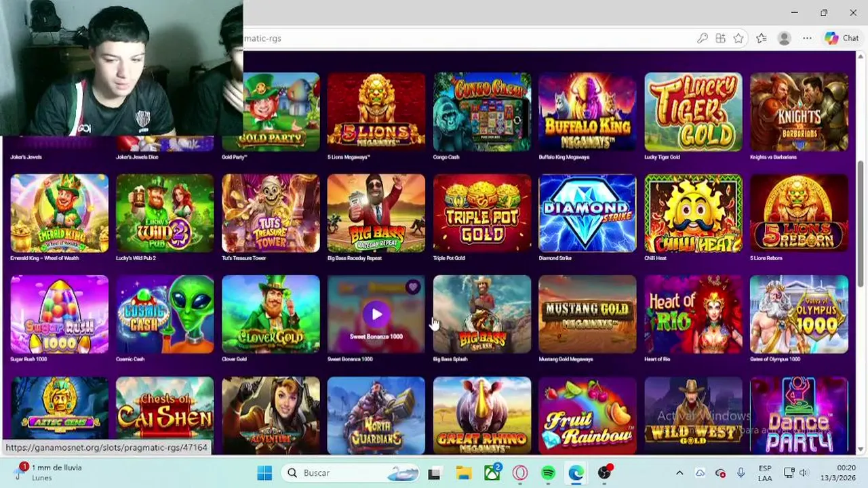Click the OneDrive cloud tray icon
The height and width of the screenshot is (488, 868).
pyautogui.click(x=700, y=473)
